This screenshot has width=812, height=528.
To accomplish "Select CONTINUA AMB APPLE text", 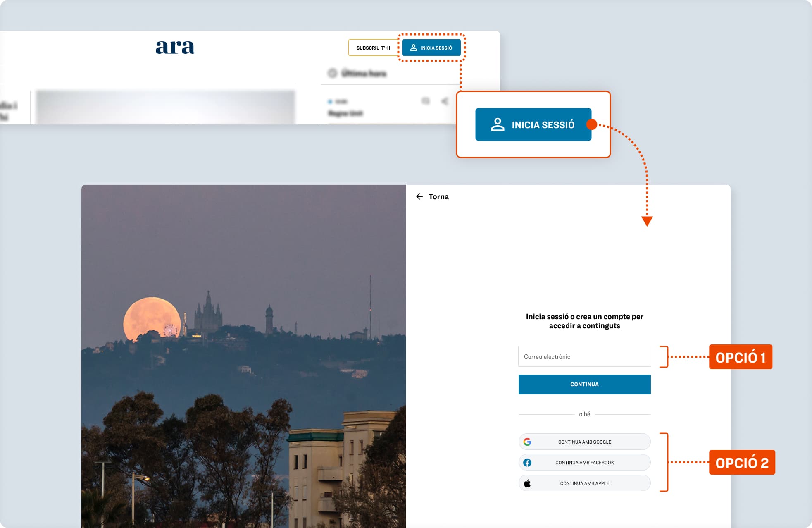I will tap(584, 483).
